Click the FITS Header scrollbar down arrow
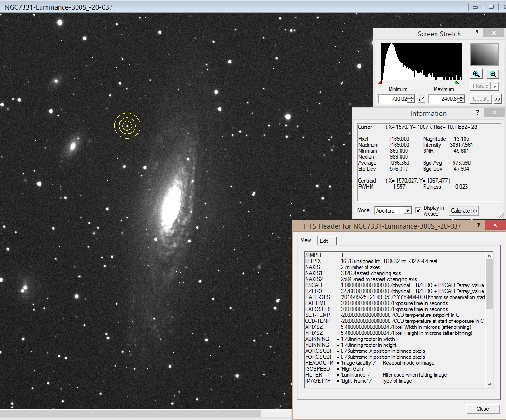The height and width of the screenshot is (420, 506). pos(489,385)
